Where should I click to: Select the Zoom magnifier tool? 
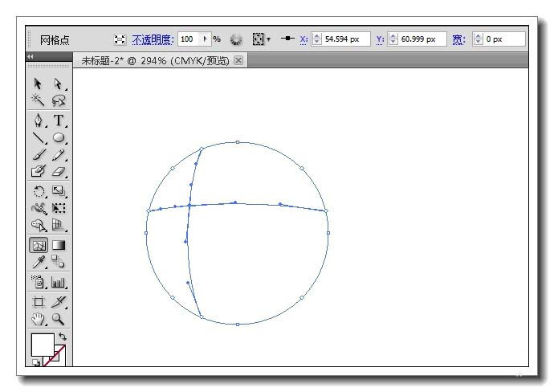click(59, 319)
